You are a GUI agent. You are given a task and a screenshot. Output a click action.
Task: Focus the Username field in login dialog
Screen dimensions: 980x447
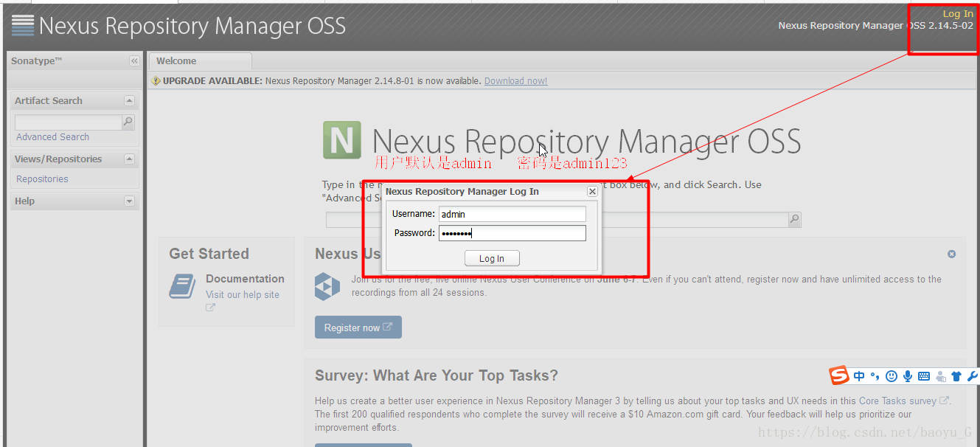click(x=512, y=214)
